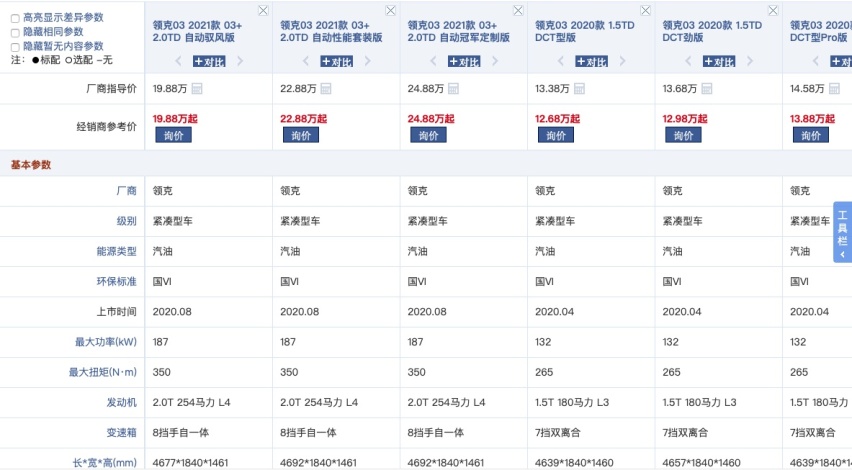Screen dimensions: 852x470
Task: Check the 隐藏相同参数 option
Action: coord(15,32)
